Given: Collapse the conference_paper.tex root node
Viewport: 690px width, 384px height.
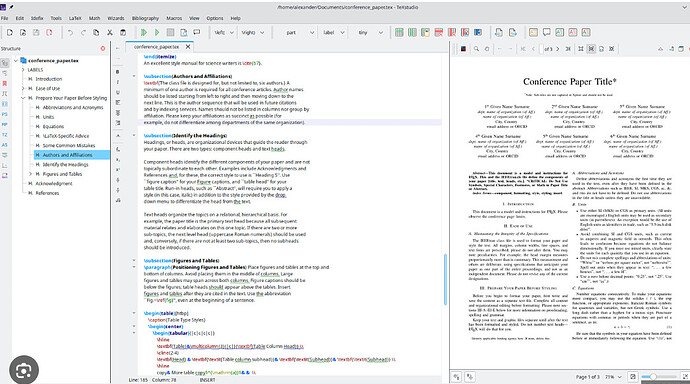Looking at the screenshot, I should click(16, 61).
